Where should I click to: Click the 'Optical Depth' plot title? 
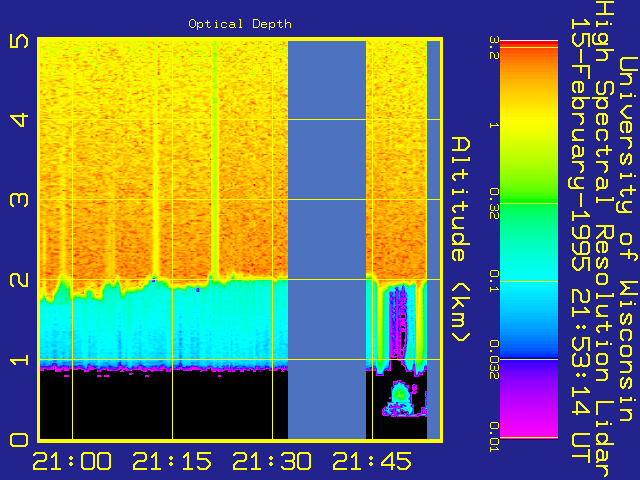click(x=240, y=24)
